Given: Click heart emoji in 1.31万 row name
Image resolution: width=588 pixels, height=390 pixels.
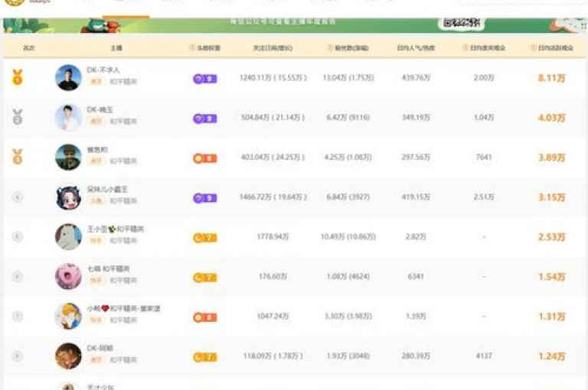Looking at the screenshot, I should (x=106, y=308).
